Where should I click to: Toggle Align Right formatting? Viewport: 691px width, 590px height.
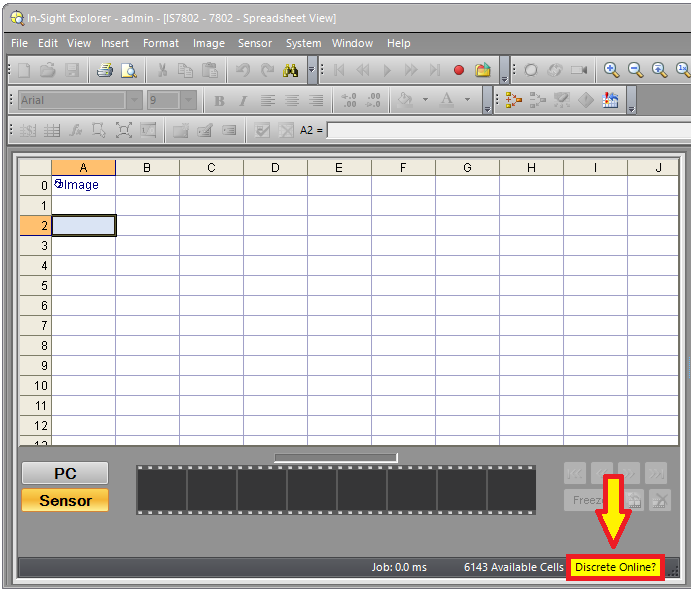(x=316, y=101)
